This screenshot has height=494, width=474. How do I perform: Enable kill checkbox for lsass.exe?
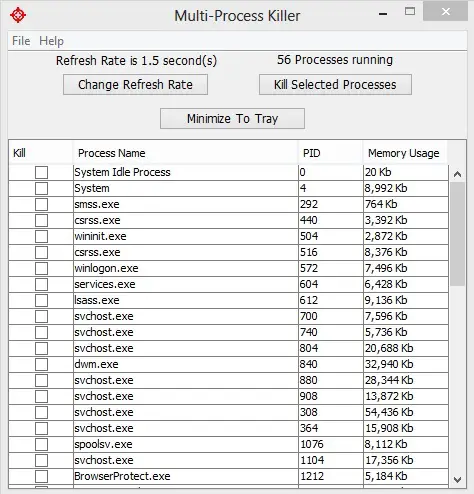pos(41,301)
